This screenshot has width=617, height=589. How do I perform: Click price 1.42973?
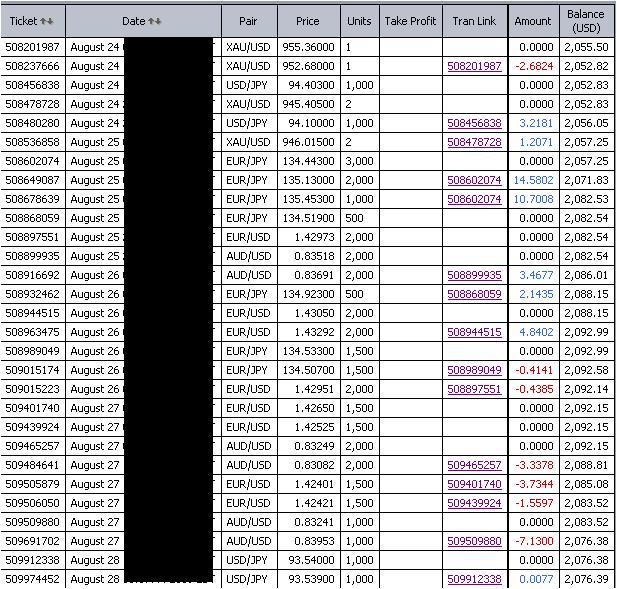click(314, 237)
